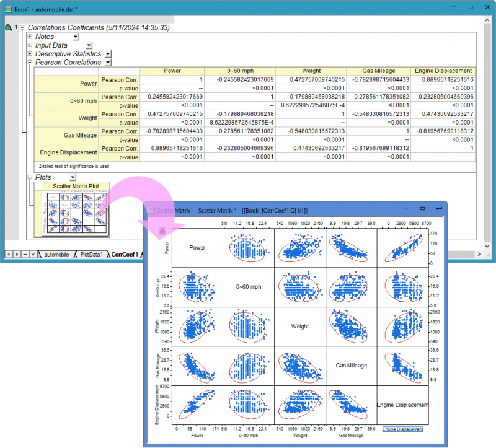Maximize the Book1 workbook window
The height and width of the screenshot is (448, 496).
[471, 7]
